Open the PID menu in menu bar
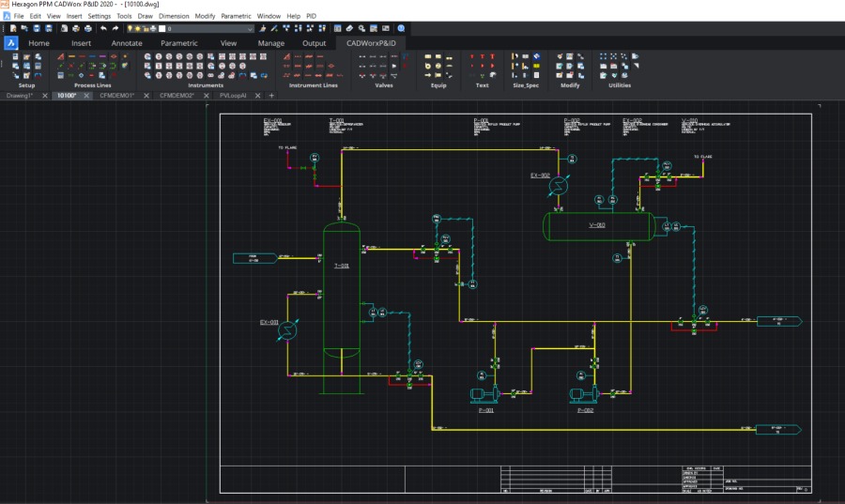845x504 pixels. click(312, 16)
